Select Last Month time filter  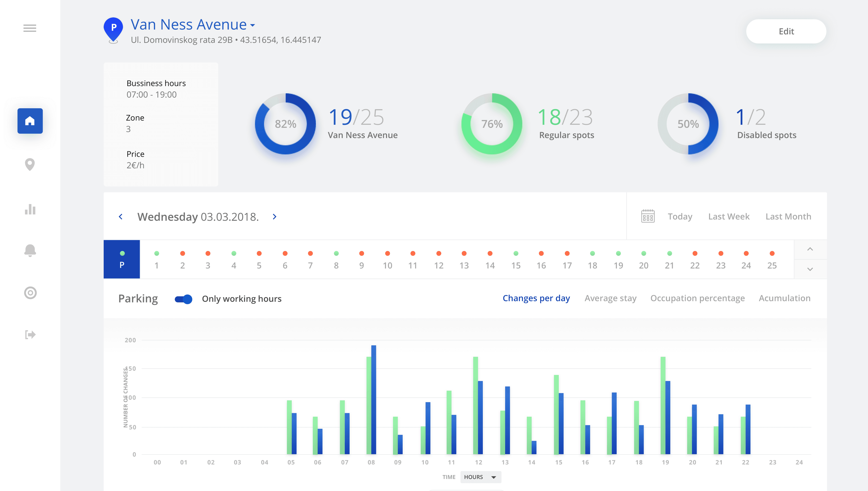point(788,216)
